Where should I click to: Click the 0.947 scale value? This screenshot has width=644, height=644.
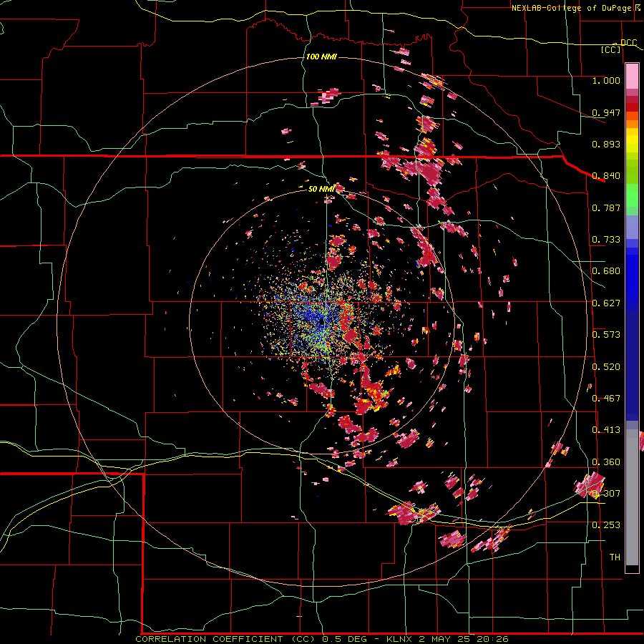coord(606,112)
